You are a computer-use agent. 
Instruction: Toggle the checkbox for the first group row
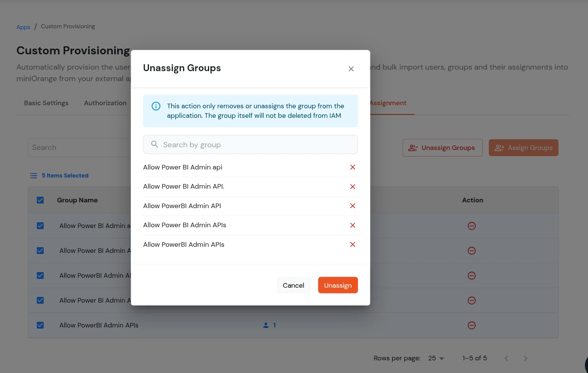[x=40, y=226]
